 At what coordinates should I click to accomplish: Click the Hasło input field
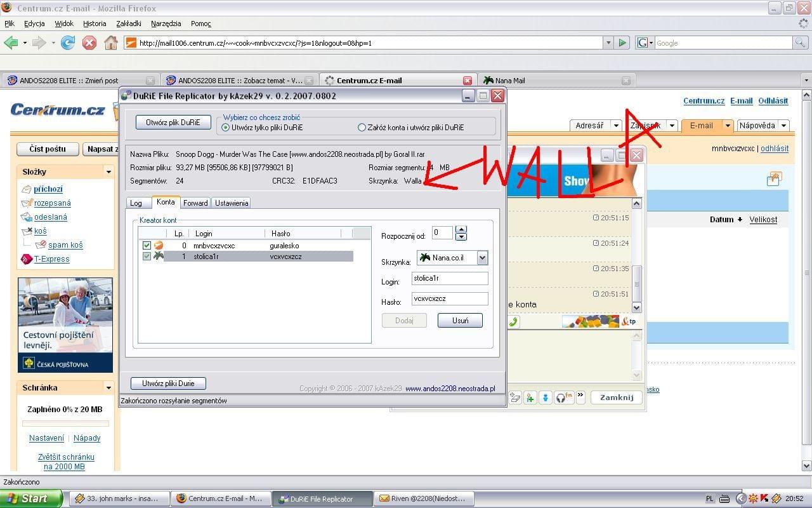click(450, 298)
